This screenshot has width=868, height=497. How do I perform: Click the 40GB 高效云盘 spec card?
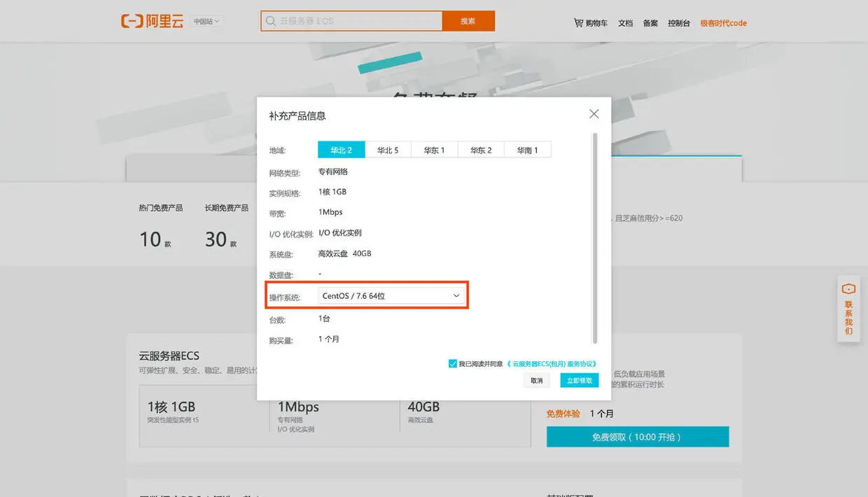coord(465,415)
